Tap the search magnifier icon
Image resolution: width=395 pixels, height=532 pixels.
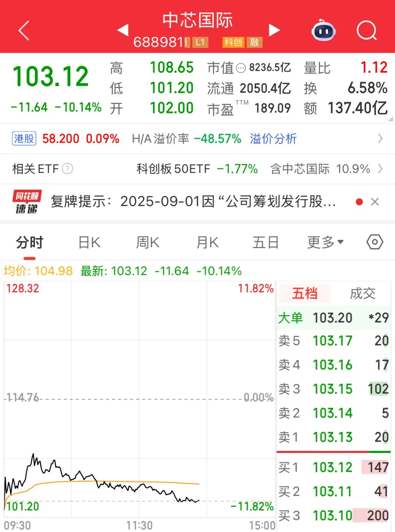click(x=367, y=30)
